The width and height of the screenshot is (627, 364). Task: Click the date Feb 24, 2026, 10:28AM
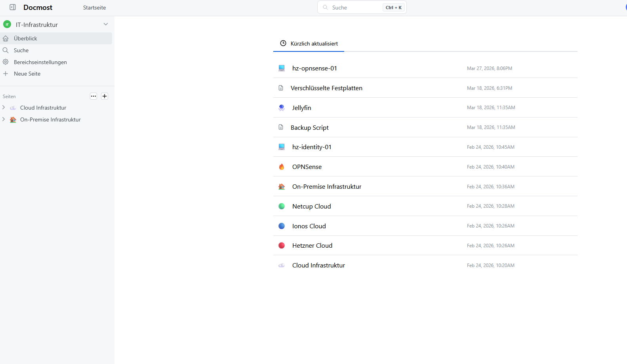click(491, 206)
